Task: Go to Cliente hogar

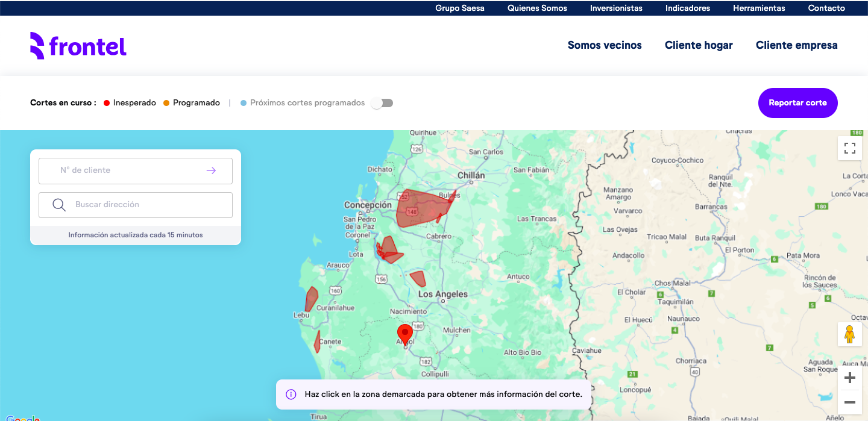Action: pyautogui.click(x=699, y=45)
